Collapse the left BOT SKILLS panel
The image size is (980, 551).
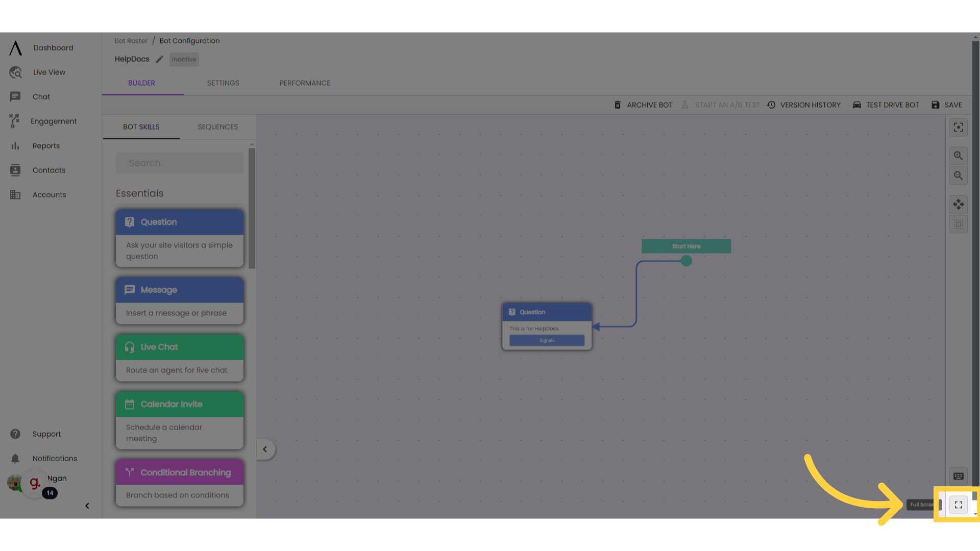[x=265, y=449]
